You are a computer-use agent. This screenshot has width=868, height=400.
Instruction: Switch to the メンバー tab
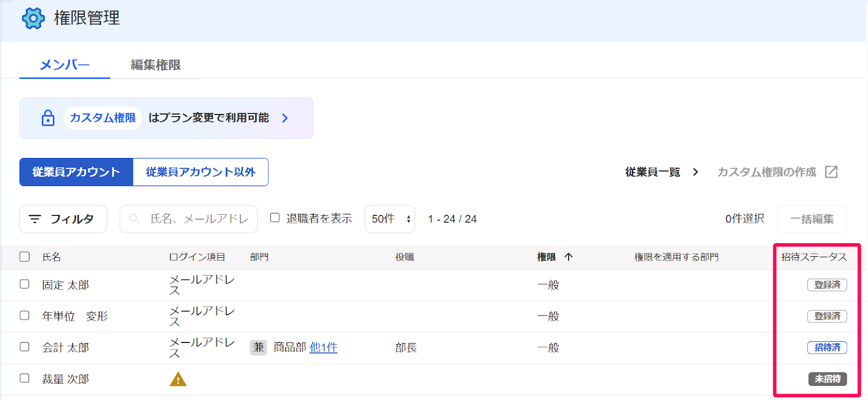click(65, 65)
